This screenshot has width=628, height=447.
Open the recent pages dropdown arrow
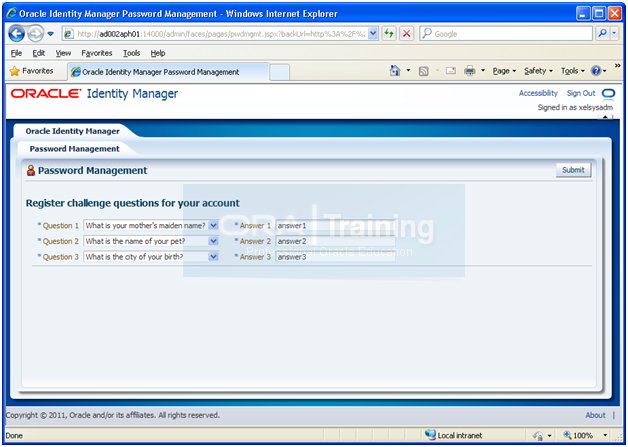(x=50, y=34)
